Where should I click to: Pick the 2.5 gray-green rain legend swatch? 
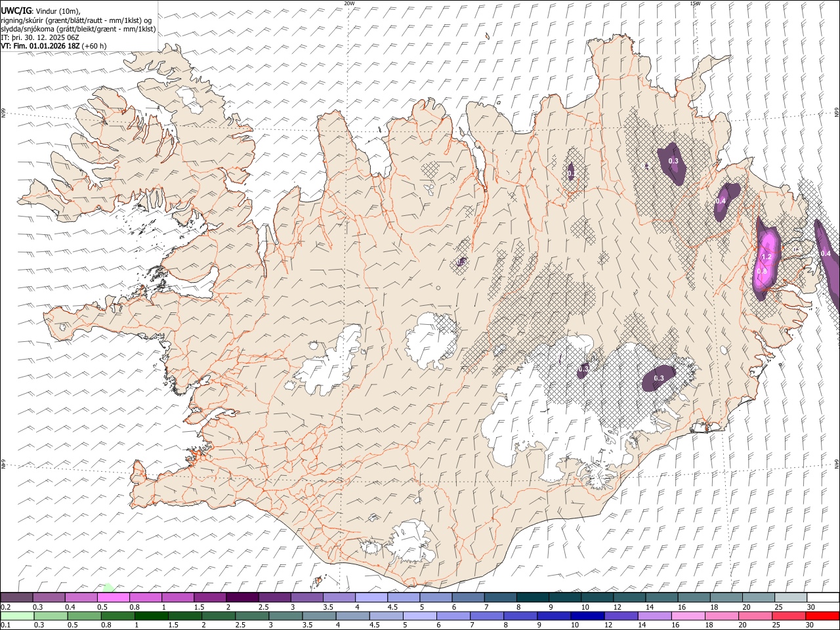click(252, 616)
